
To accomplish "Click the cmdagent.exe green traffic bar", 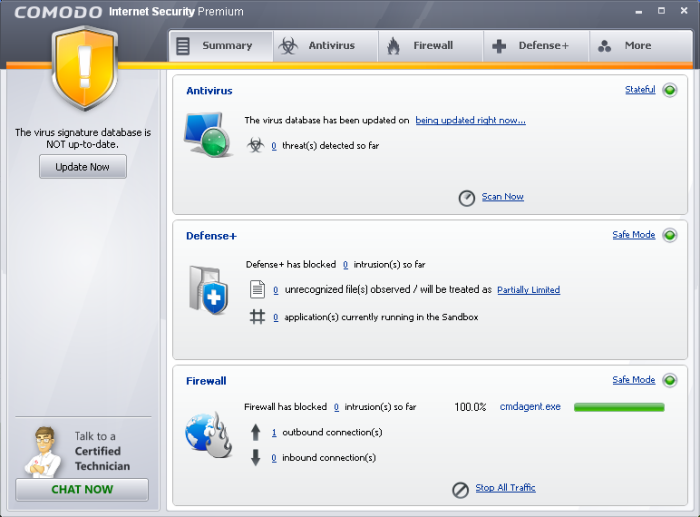I will pos(619,407).
